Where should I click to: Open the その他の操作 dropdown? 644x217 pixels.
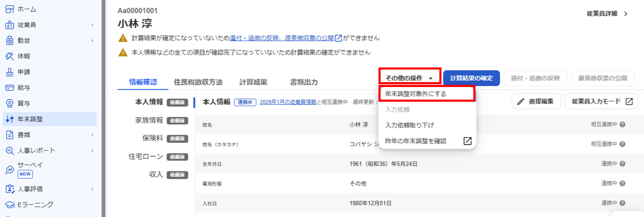coord(409,78)
